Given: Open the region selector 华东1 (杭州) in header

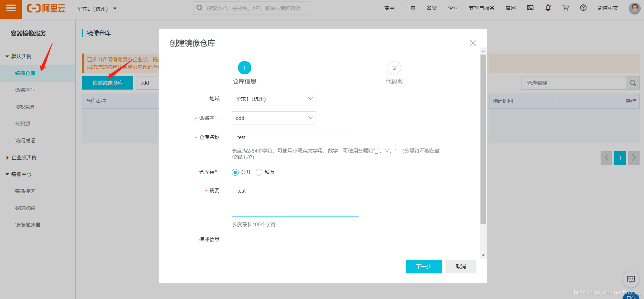Looking at the screenshot, I should click(x=97, y=9).
